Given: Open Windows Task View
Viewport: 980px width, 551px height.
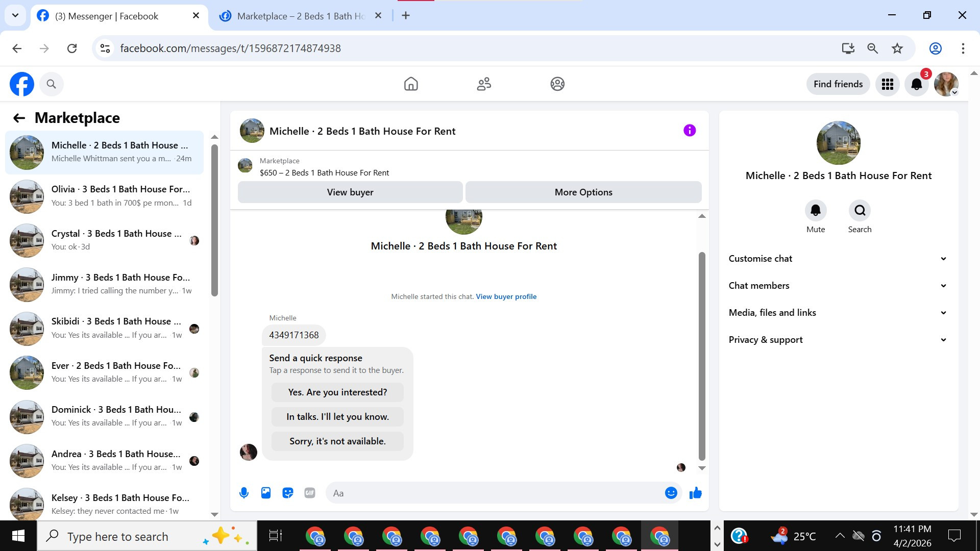Looking at the screenshot, I should [276, 536].
